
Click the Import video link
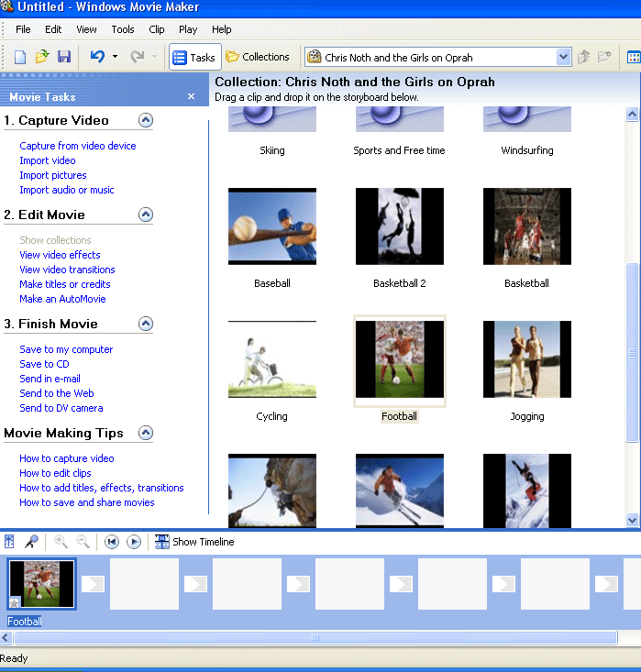pyautogui.click(x=48, y=160)
